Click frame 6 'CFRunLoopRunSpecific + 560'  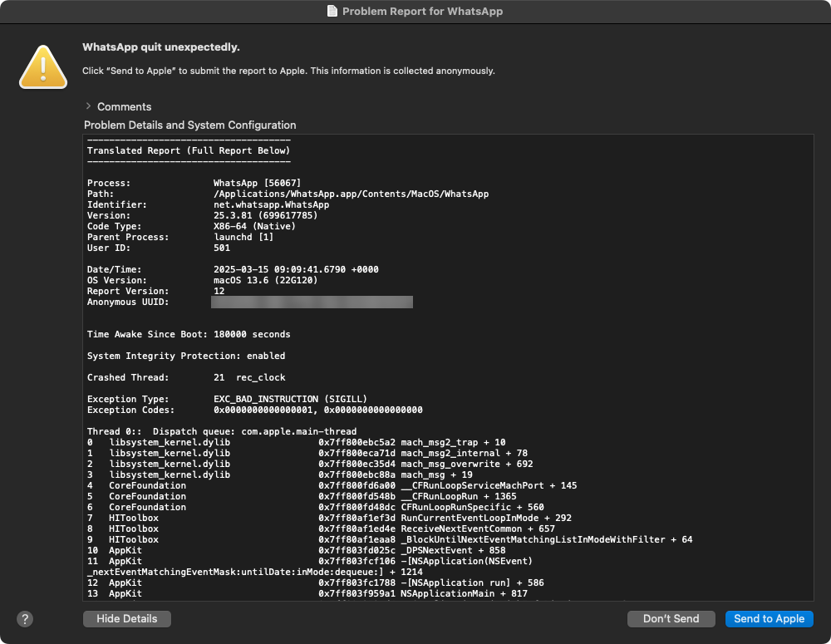click(472, 507)
